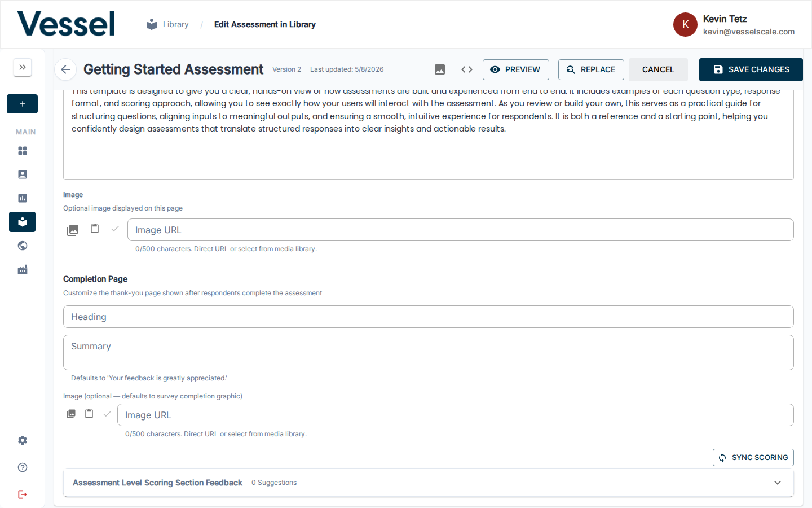Click the plus create button in sidebar
This screenshot has width=812, height=508.
click(23, 104)
